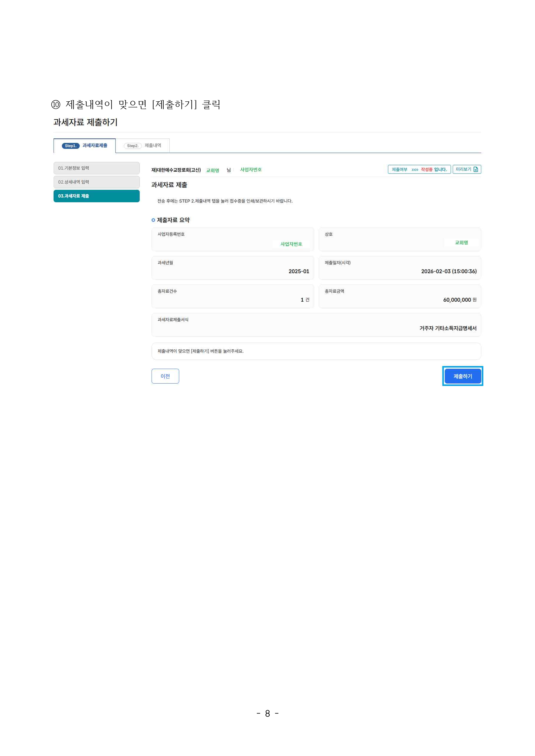The image size is (535, 756).
Task: Click the 과세자료제출서식 거주자 기타소득지급명세서 row
Action: (316, 325)
